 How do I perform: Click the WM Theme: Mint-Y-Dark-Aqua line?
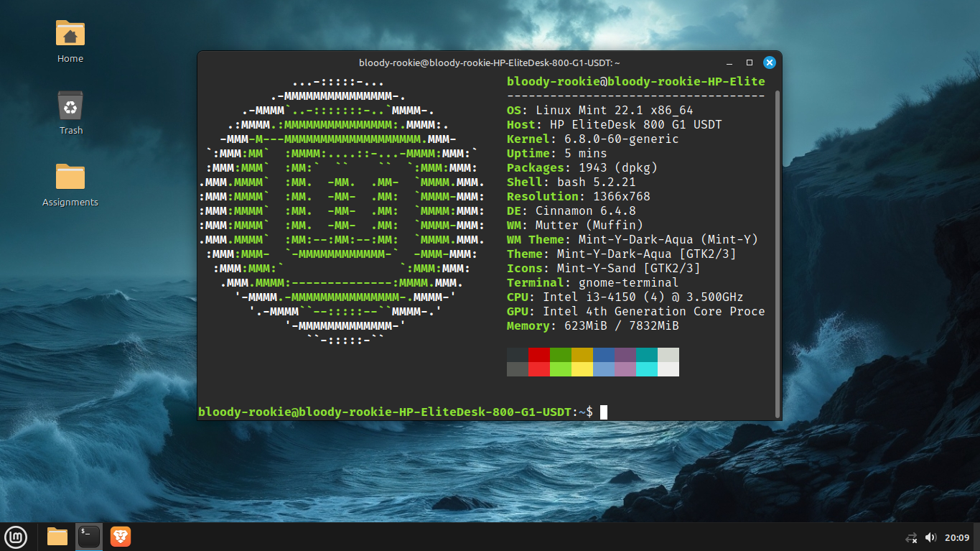tap(633, 239)
